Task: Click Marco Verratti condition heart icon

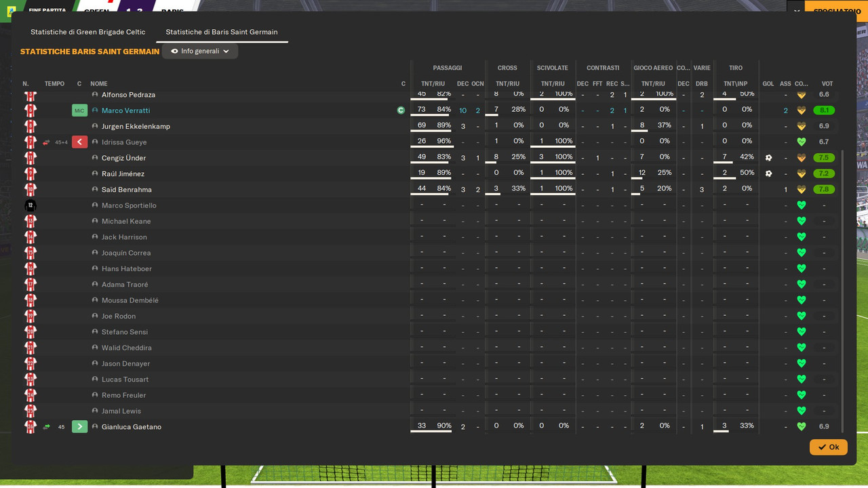Action: click(x=801, y=110)
